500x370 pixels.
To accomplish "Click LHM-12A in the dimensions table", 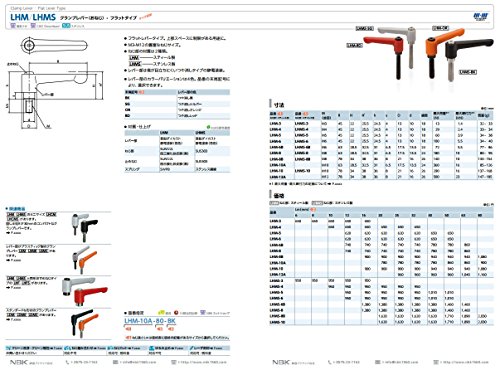I will tap(277, 177).
